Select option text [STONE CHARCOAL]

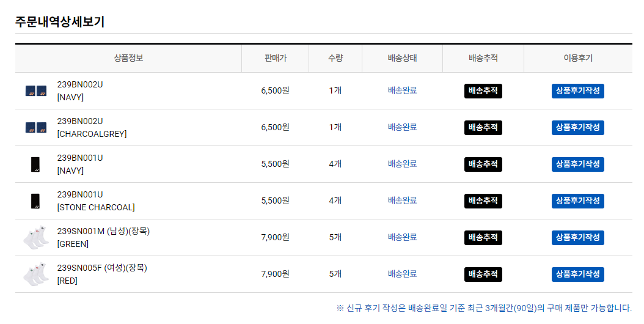point(96,207)
